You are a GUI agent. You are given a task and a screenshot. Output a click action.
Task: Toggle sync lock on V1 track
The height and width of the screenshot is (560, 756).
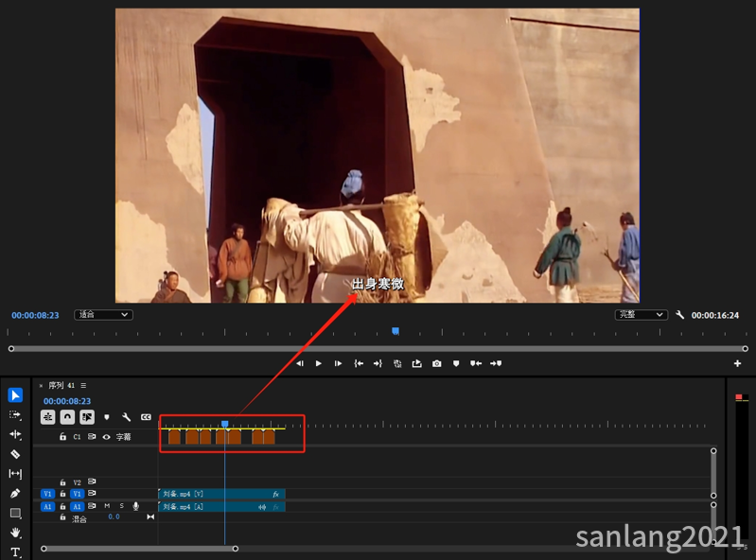tap(92, 494)
